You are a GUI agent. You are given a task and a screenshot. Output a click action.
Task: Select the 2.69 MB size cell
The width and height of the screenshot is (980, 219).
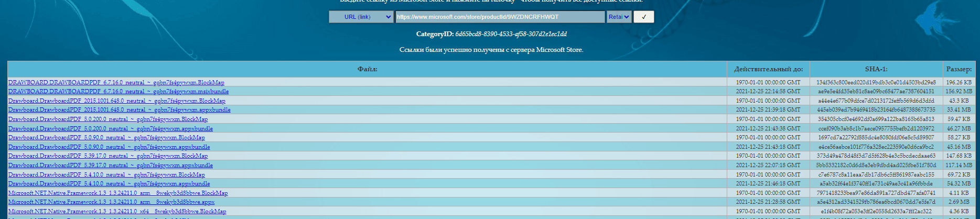pos(959,202)
